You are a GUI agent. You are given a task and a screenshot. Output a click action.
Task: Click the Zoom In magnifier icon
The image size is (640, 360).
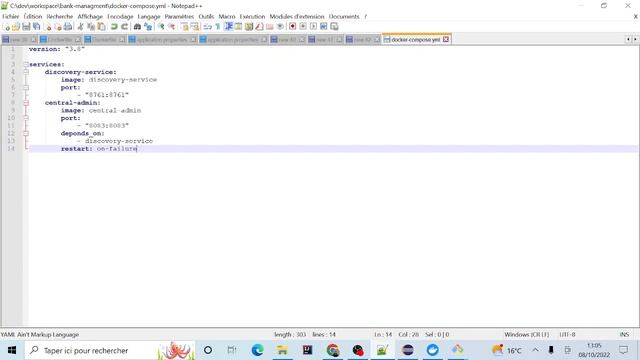click(x=161, y=27)
